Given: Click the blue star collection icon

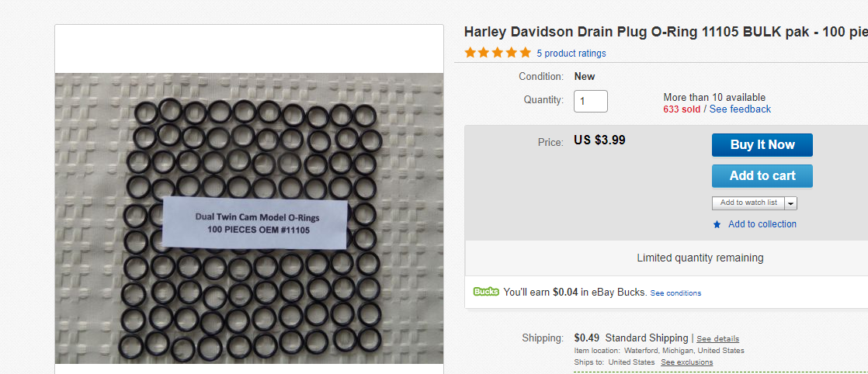Looking at the screenshot, I should [717, 225].
